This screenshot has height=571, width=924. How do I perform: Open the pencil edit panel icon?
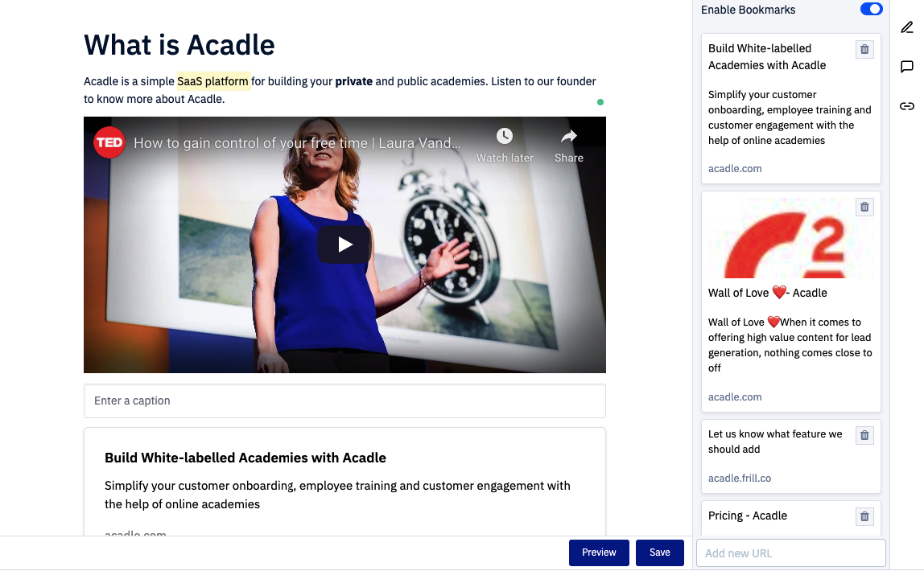point(907,27)
